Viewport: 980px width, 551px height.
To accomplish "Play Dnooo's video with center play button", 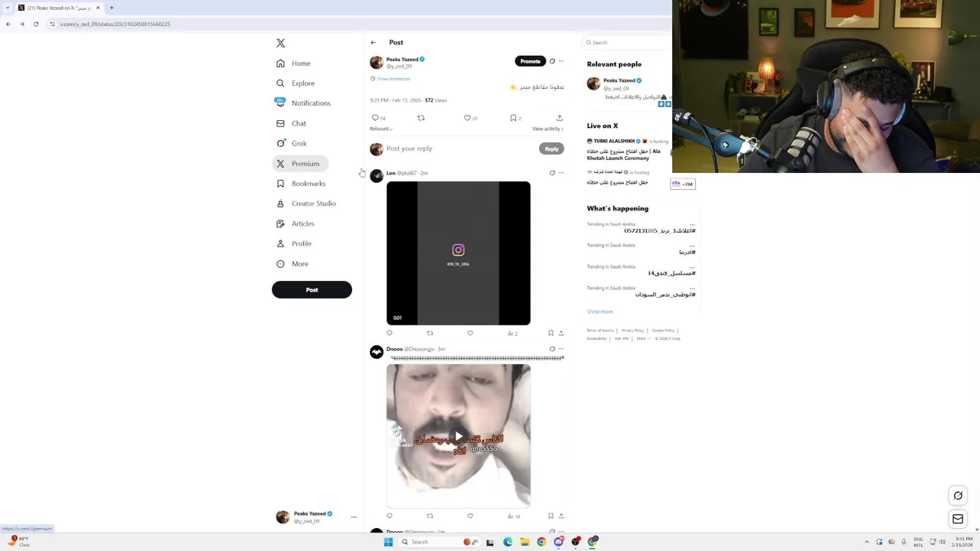I will click(458, 436).
